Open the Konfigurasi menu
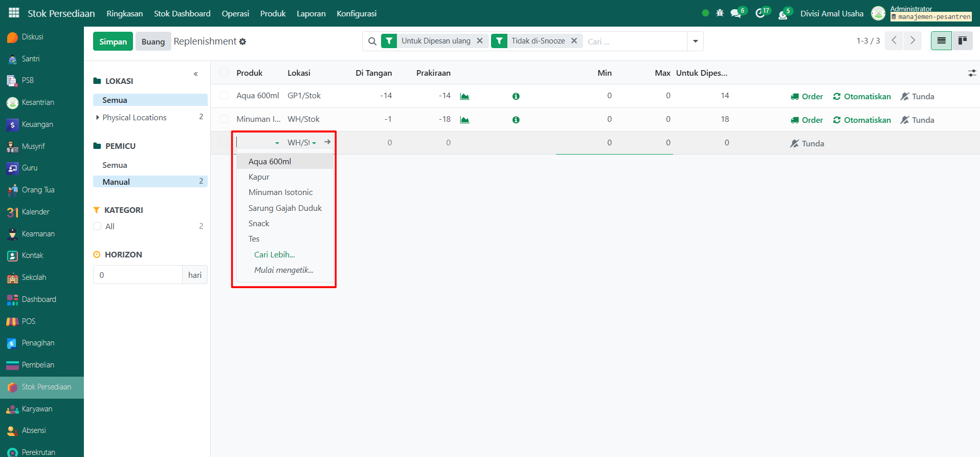Image resolution: width=980 pixels, height=457 pixels. pos(356,13)
